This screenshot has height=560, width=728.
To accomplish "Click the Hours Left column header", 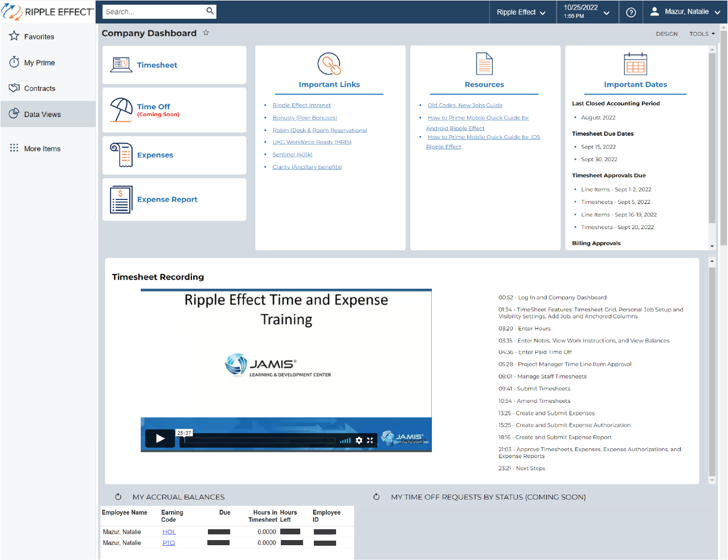I will point(288,516).
